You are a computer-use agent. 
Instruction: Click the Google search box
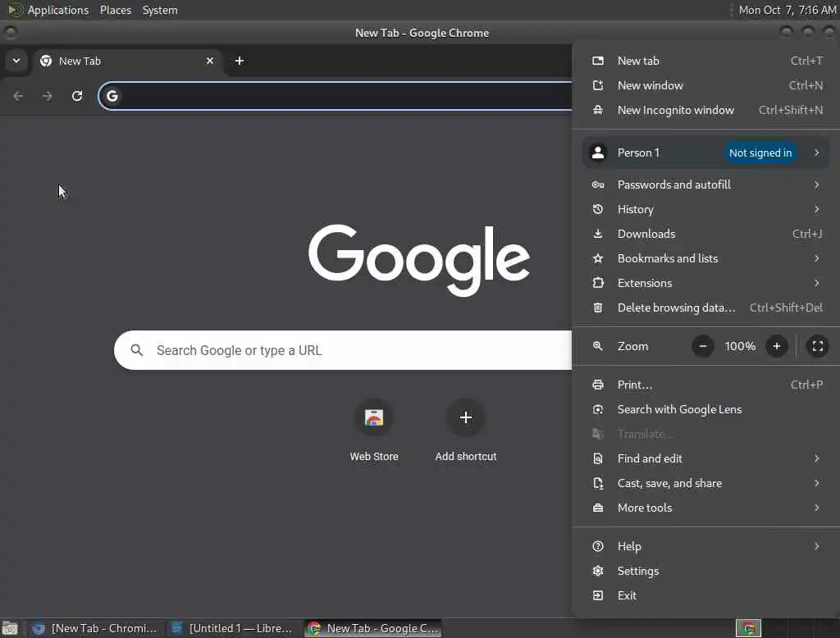343,350
